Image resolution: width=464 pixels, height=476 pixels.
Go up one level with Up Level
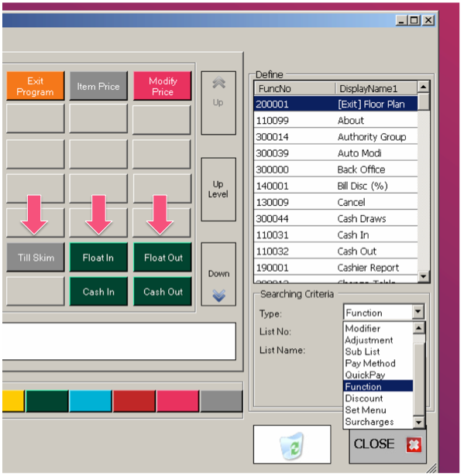pyautogui.click(x=218, y=189)
